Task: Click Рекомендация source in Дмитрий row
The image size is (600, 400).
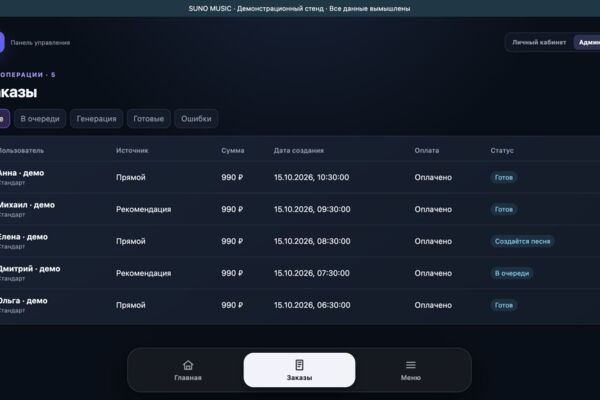Action: (143, 273)
